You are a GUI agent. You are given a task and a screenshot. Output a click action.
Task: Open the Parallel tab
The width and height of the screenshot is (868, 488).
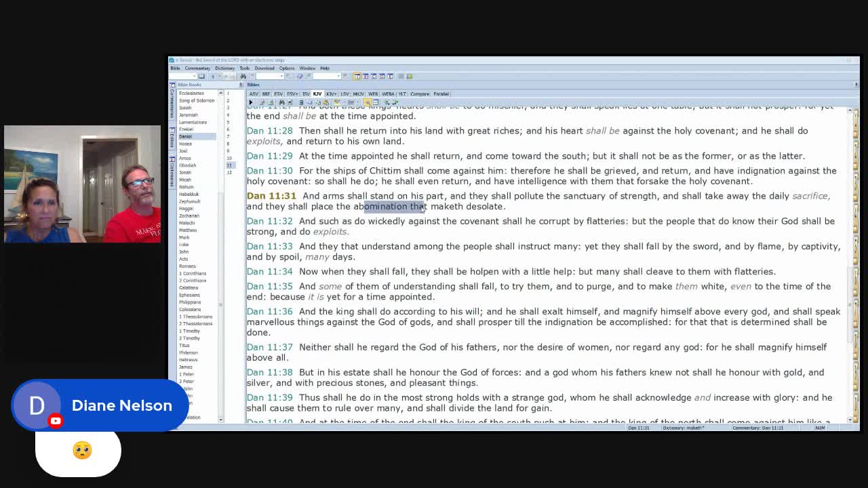coord(441,94)
